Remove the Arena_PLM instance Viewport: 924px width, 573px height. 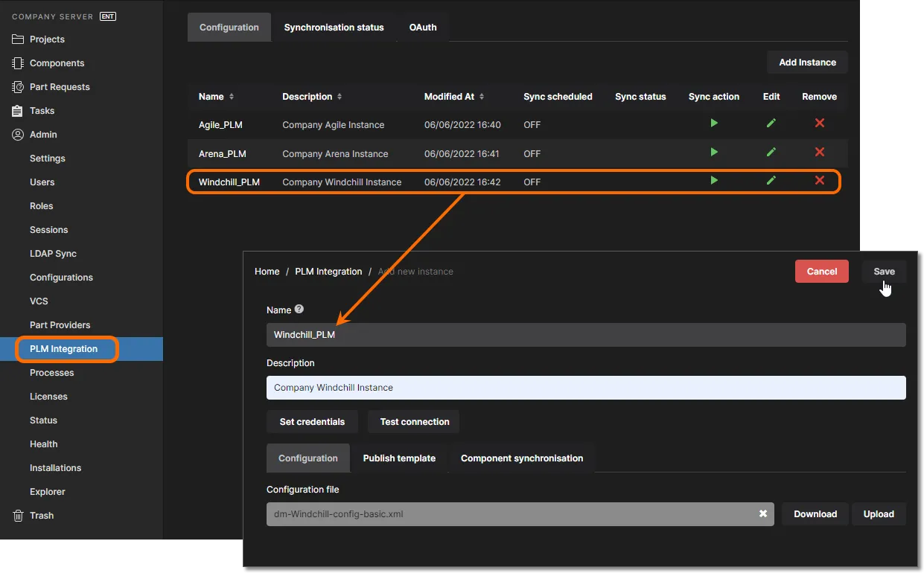[820, 152]
